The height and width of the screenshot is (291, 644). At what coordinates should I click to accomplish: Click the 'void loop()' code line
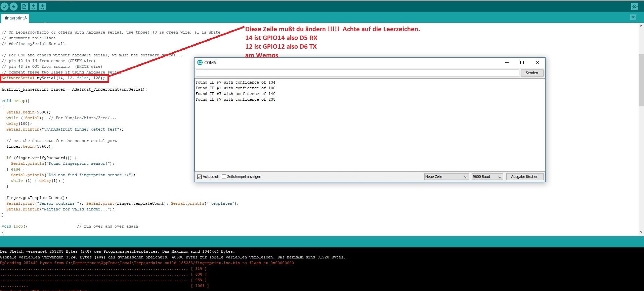tap(14, 226)
